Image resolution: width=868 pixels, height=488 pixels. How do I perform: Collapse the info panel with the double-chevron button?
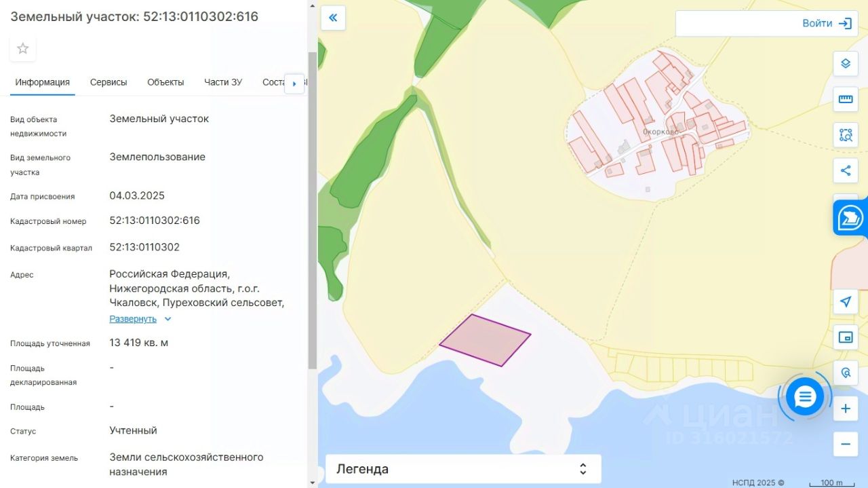click(x=333, y=18)
